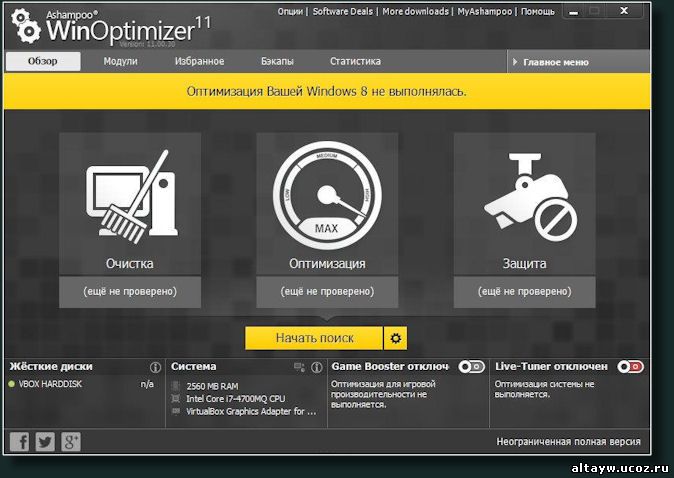
Task: Open the Очистка cleaning module icon
Action: pos(132,197)
